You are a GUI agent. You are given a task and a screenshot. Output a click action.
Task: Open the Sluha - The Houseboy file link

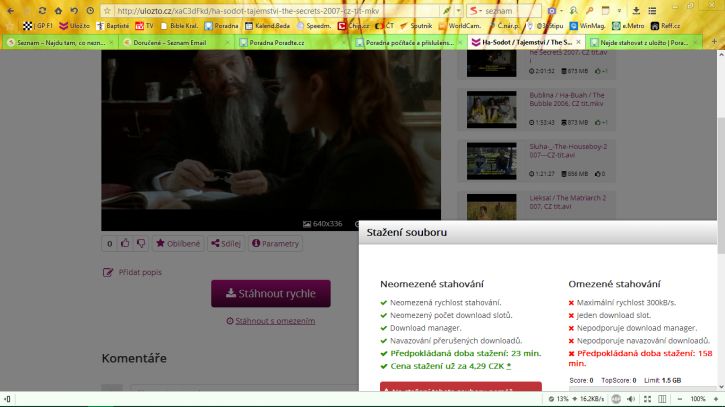(x=568, y=151)
